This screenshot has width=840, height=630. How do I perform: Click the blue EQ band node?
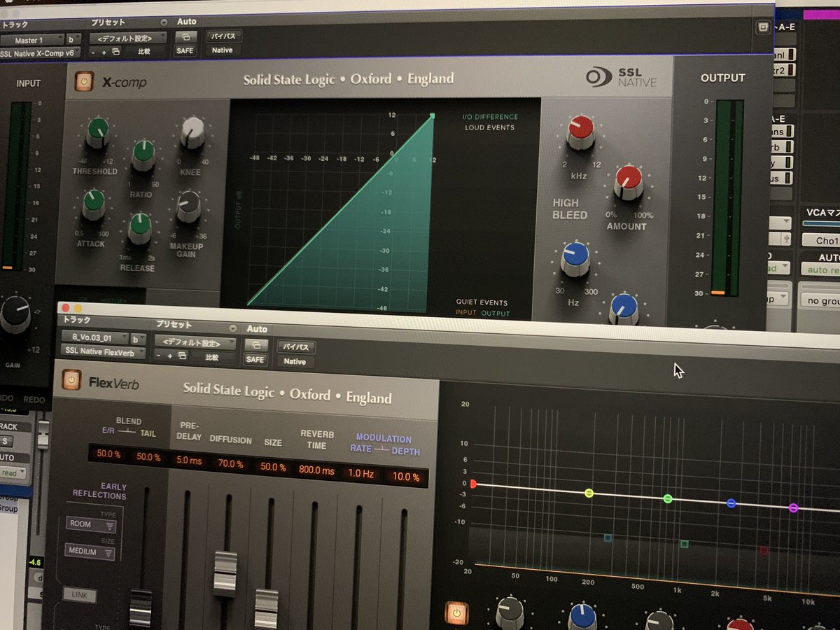click(731, 503)
